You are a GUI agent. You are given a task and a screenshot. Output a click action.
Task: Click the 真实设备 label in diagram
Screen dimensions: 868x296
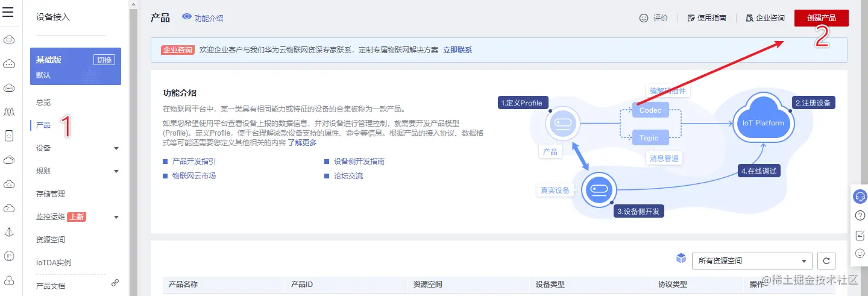(555, 191)
